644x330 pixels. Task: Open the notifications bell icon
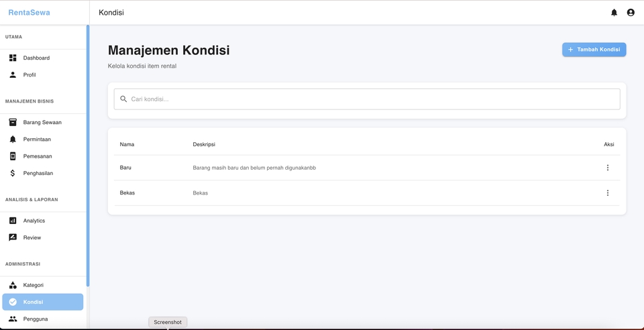[x=614, y=13]
